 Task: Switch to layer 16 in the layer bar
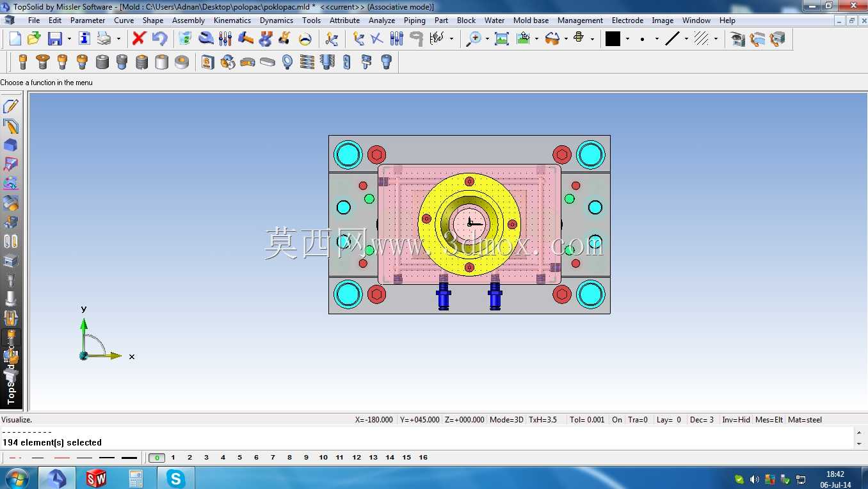click(423, 458)
